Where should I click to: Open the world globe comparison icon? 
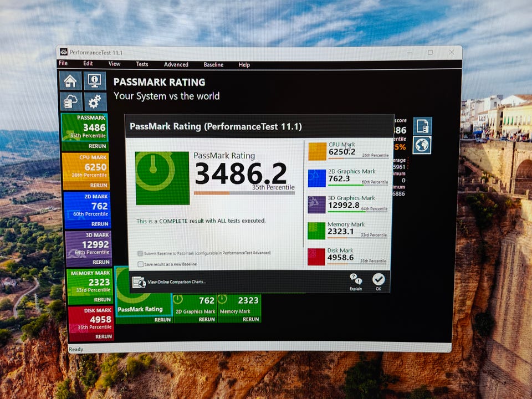[x=422, y=145]
